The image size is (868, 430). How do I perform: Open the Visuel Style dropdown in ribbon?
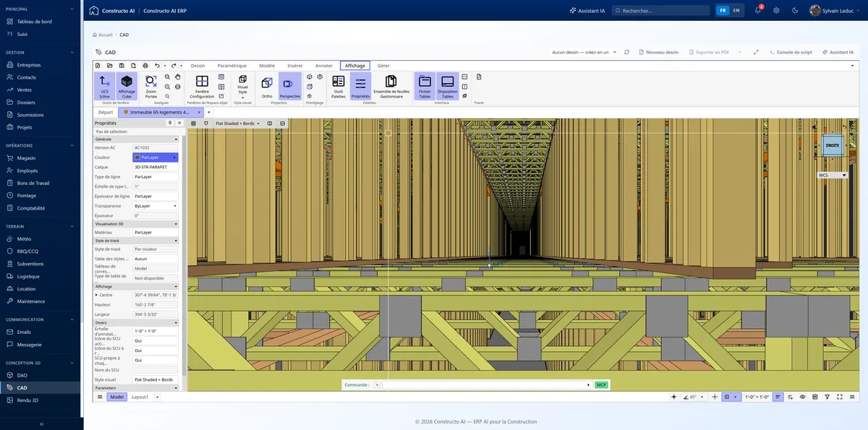pyautogui.click(x=242, y=86)
